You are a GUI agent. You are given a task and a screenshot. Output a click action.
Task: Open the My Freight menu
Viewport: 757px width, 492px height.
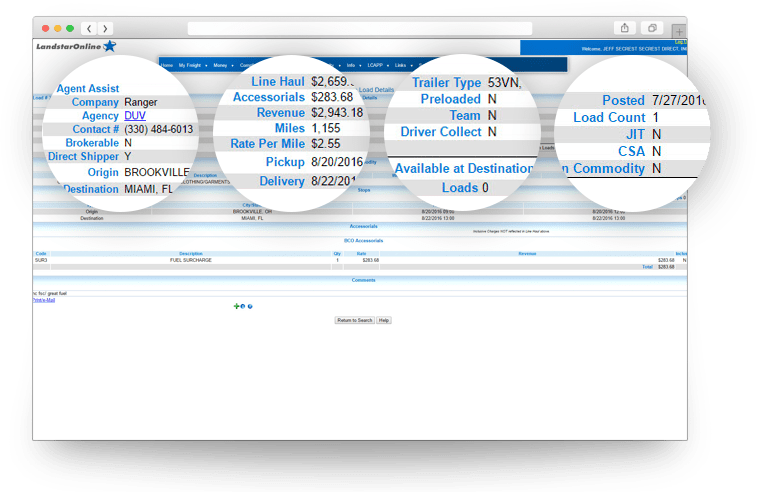pyautogui.click(x=190, y=65)
